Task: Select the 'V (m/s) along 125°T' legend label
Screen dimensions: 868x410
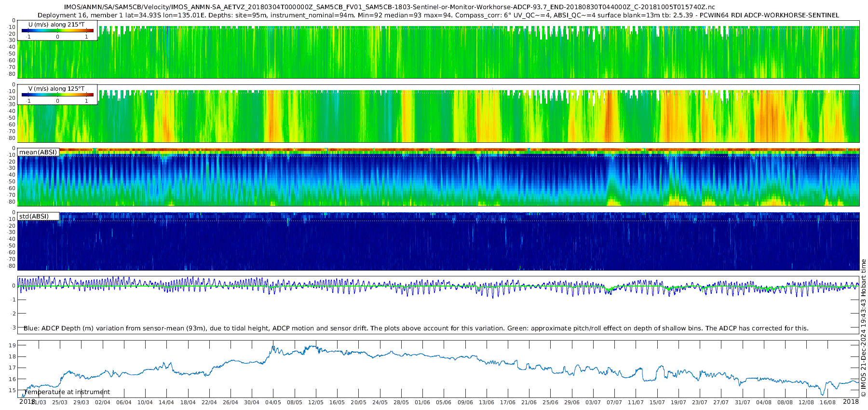Action: [56, 89]
